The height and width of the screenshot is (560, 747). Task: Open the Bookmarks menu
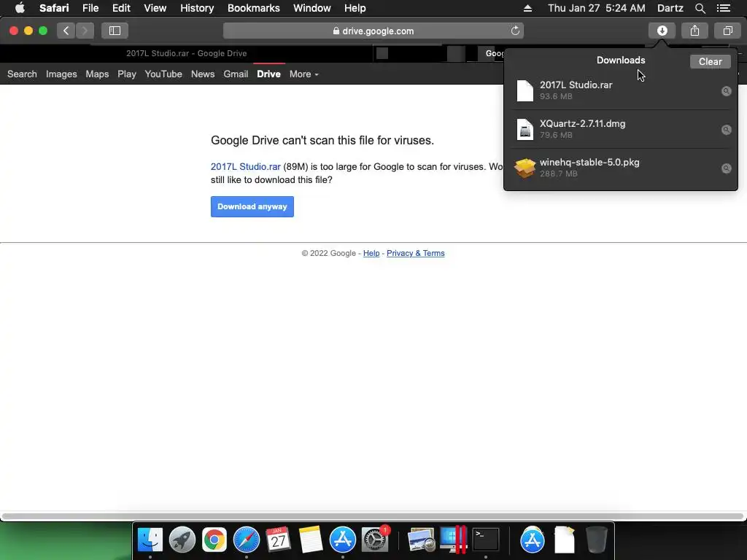pos(253,8)
